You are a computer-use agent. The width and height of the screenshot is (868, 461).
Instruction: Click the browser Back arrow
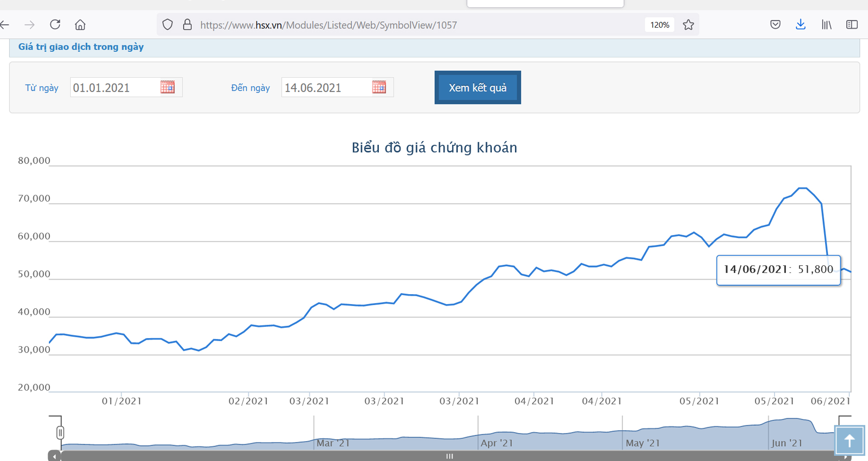(x=5, y=25)
